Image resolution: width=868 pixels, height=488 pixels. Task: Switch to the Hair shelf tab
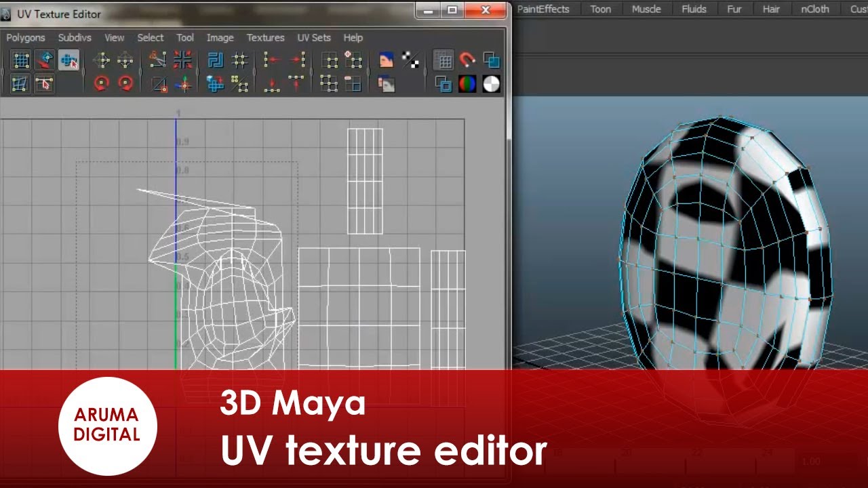(771, 9)
